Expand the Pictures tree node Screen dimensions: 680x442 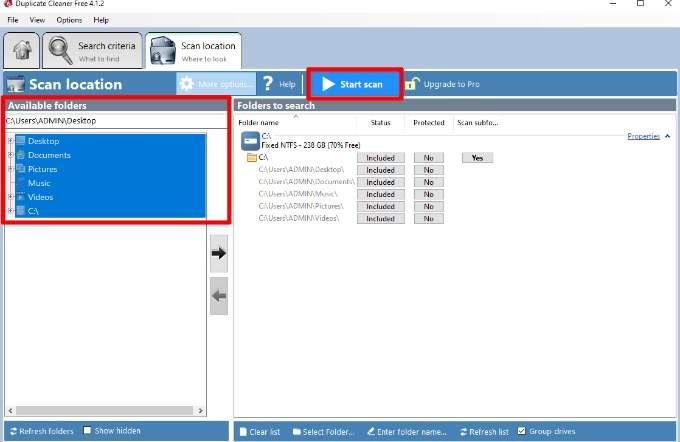[10, 168]
